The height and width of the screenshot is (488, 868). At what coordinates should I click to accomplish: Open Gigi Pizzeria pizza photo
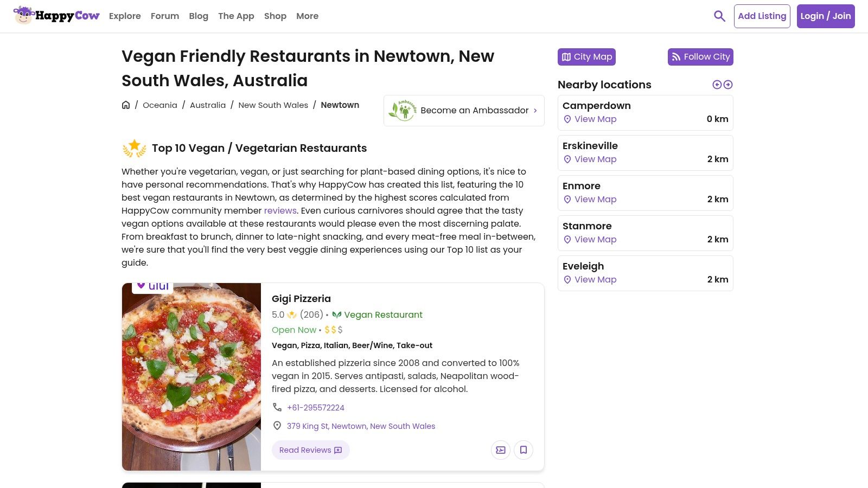192,377
